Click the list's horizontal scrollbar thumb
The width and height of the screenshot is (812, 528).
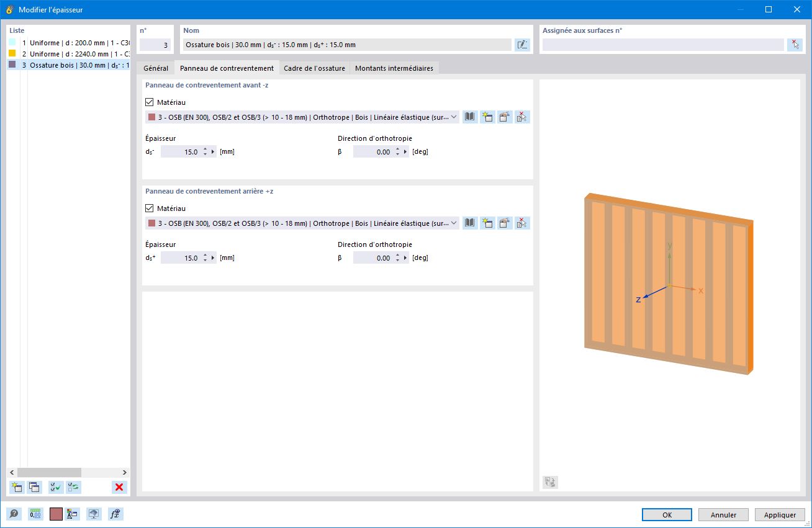coord(49,472)
